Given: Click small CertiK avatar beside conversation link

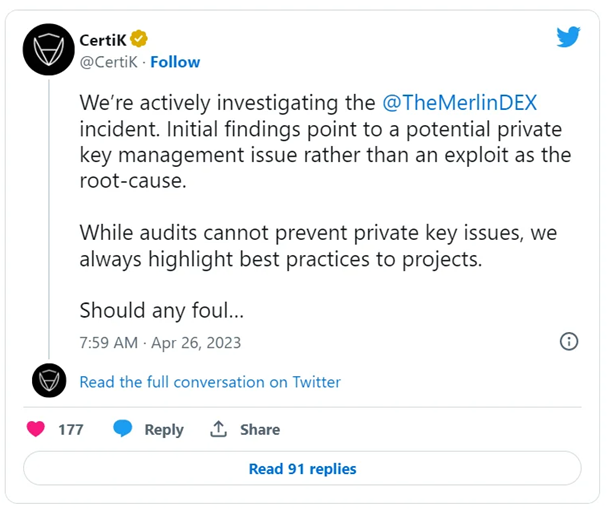Looking at the screenshot, I should 49,381.
